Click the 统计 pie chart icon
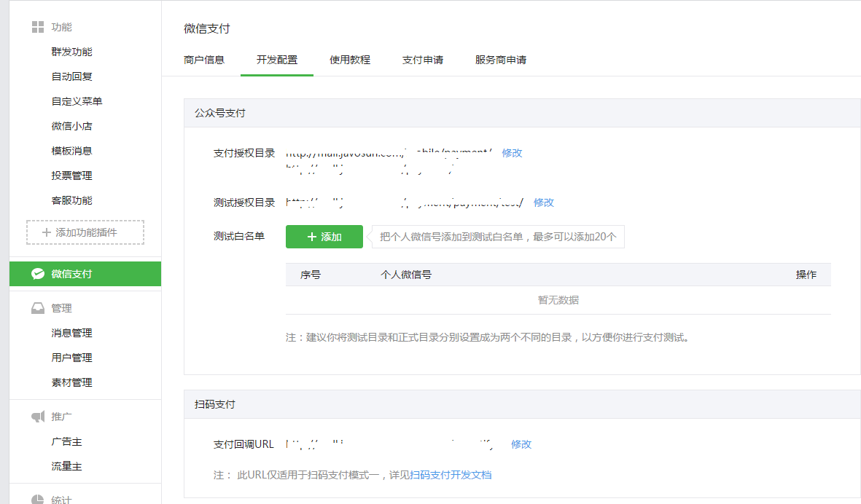The height and width of the screenshot is (504, 861). click(x=38, y=499)
